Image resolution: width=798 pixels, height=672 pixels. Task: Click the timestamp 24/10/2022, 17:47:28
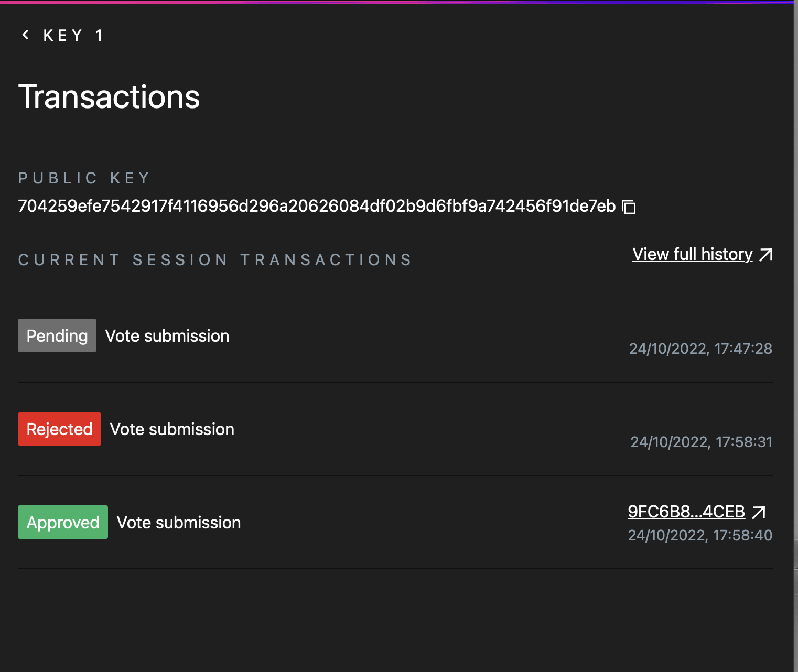(700, 349)
